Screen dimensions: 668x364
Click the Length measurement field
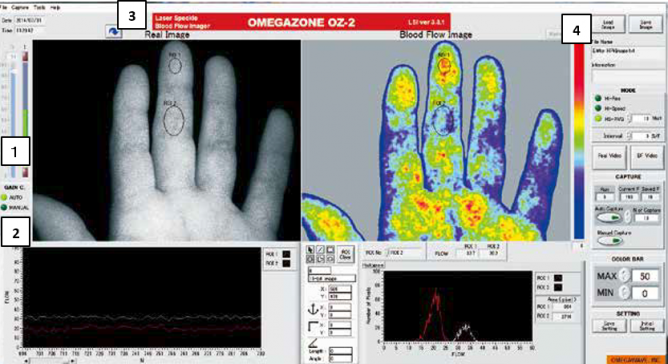(340, 351)
